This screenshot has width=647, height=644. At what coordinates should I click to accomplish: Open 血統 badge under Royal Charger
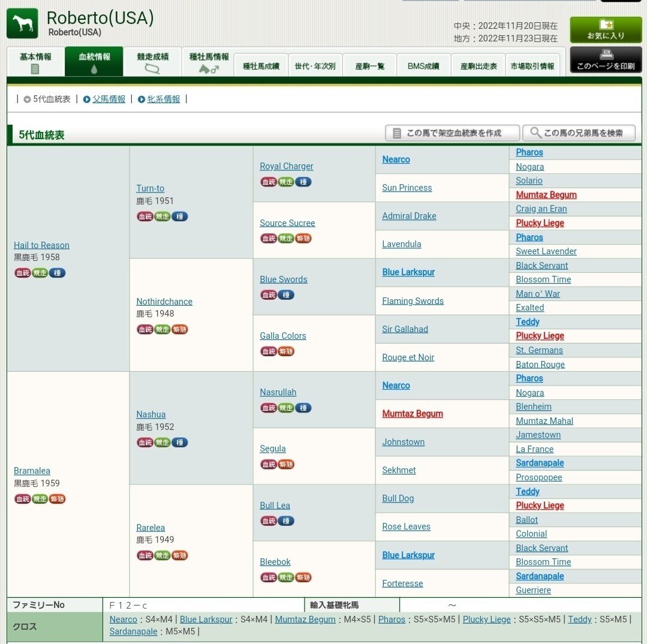[x=269, y=182]
